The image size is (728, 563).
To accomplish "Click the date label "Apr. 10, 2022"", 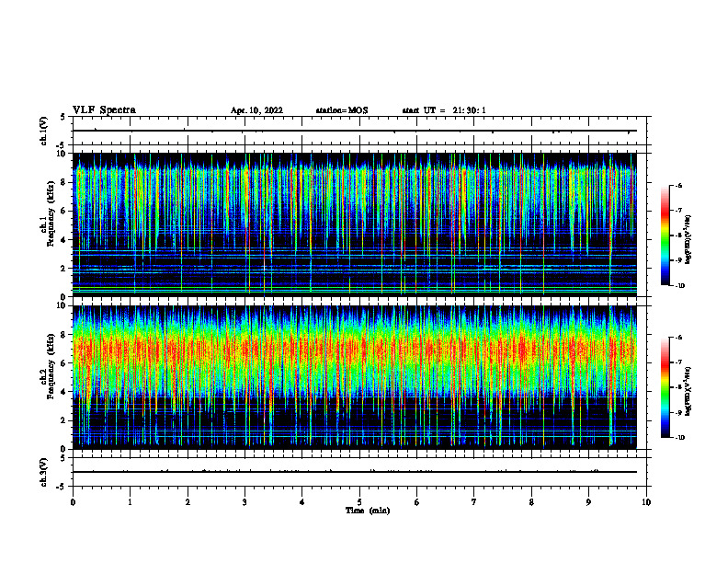I will click(256, 110).
